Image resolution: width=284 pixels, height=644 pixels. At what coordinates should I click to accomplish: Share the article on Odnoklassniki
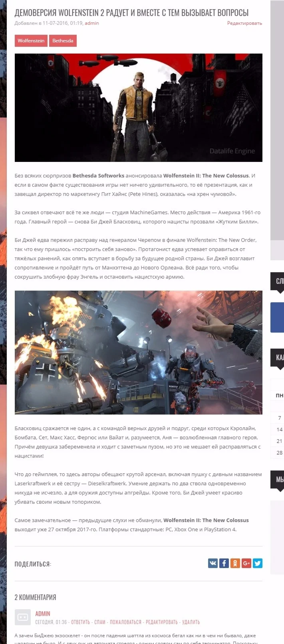[235, 563]
